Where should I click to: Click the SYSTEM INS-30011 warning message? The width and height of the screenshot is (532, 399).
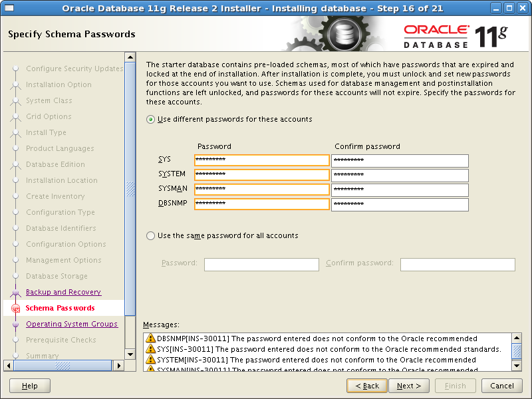click(317, 360)
